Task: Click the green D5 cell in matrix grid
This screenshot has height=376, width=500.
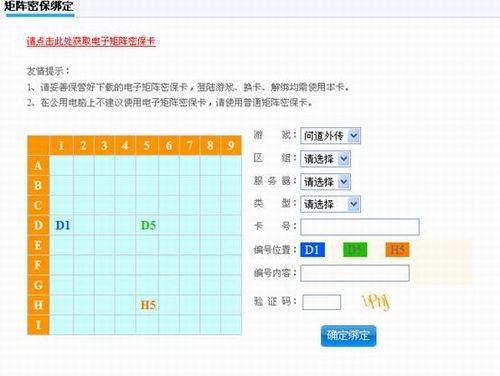Action: point(148,225)
